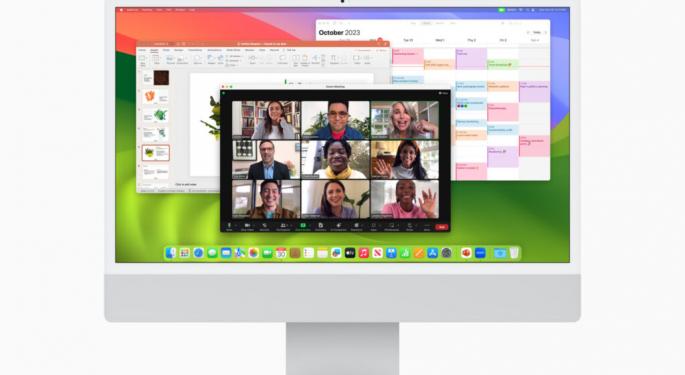The height and width of the screenshot is (375, 685).
Task: Open green Friday event in Calendar
Action: pos(502,65)
